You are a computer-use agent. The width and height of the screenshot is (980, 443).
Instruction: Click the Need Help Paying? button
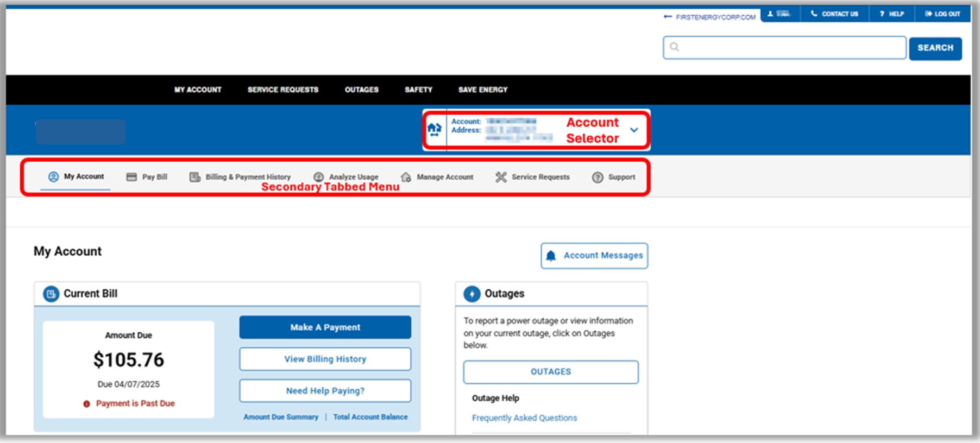point(325,391)
